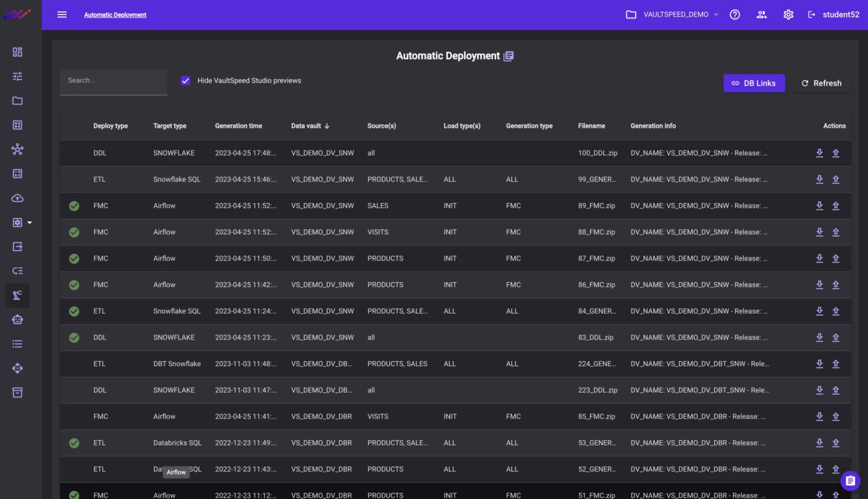868x499 pixels.
Task: Click the Deploy type column header
Action: (110, 126)
